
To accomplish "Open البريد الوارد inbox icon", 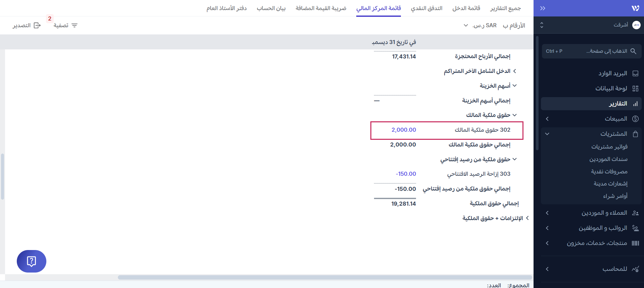I will pyautogui.click(x=635, y=74).
